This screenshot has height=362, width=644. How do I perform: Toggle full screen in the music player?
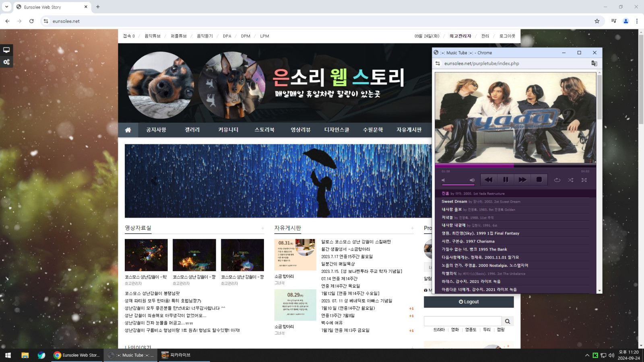tap(584, 180)
